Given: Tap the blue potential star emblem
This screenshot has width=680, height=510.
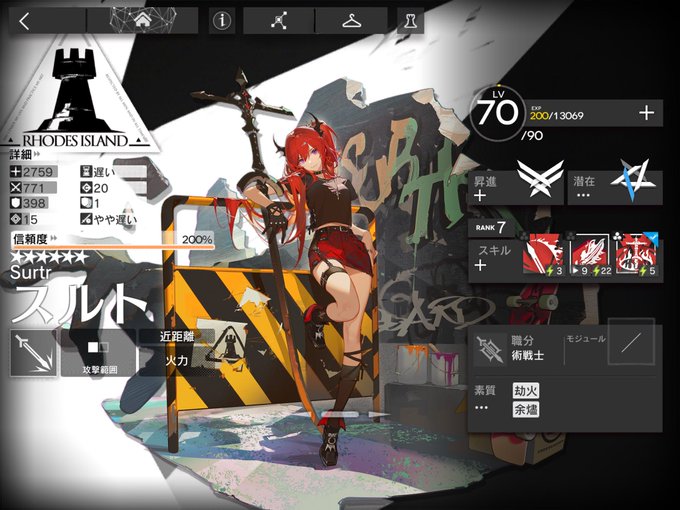Looking at the screenshot, I should click(x=633, y=180).
